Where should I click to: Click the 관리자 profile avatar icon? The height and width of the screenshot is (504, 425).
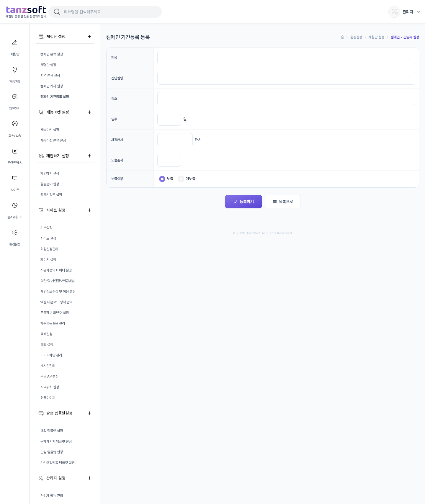point(394,12)
